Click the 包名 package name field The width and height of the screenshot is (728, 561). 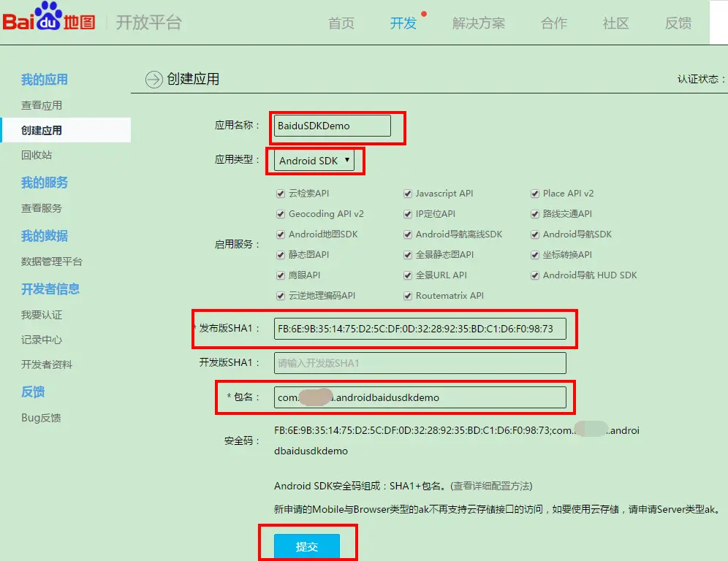[420, 397]
